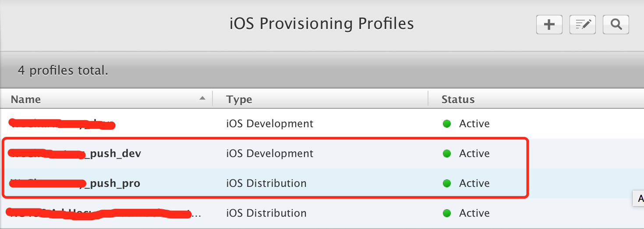Toggle the sort arrow in the Name column

(x=202, y=99)
